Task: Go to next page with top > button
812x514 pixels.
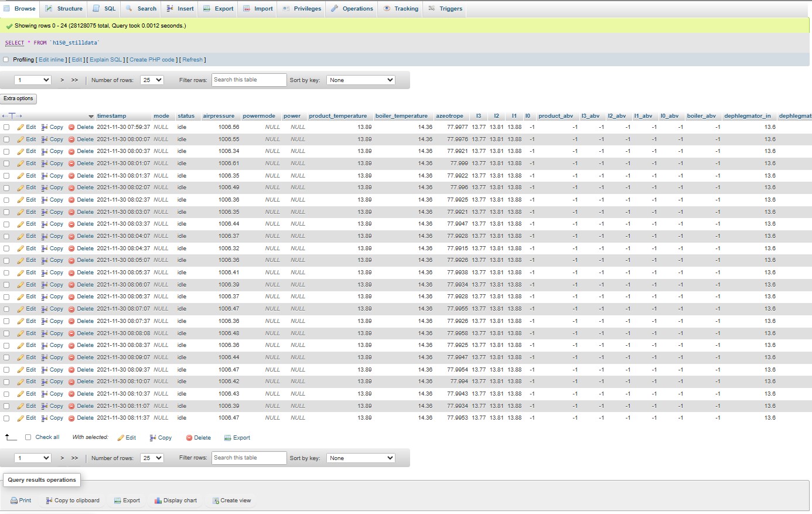Action: 62,80
